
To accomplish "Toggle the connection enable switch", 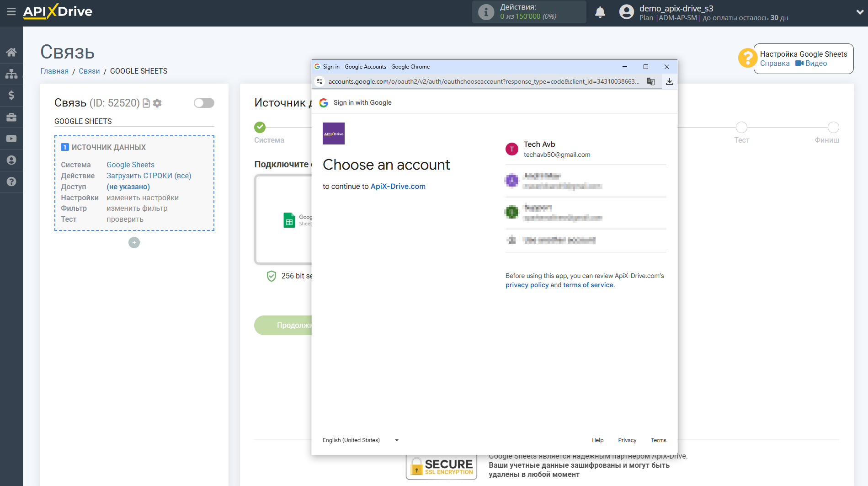I will click(x=204, y=103).
